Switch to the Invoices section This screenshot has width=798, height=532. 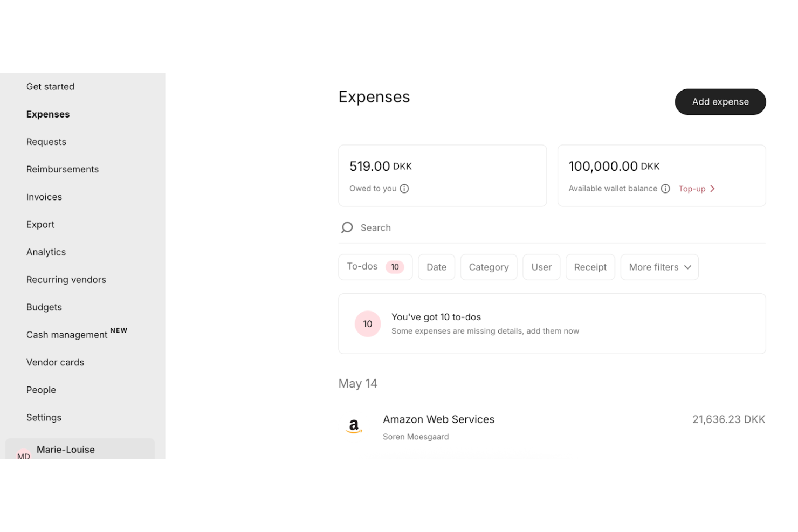tap(44, 197)
